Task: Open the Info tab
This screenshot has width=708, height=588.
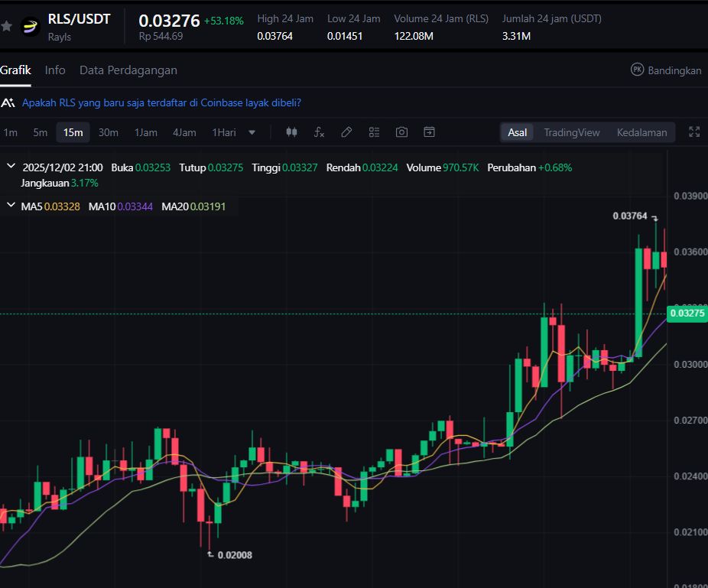Action: (x=55, y=70)
